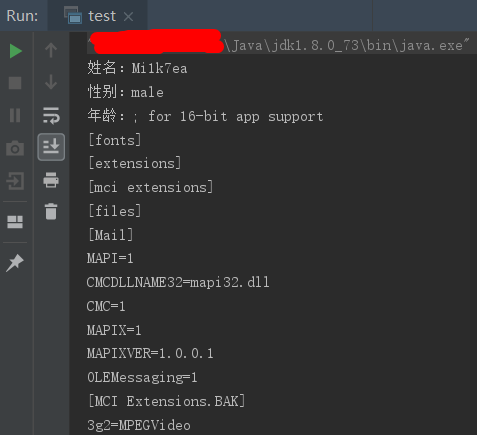477x435 pixels.
Task: Select the test run tab
Action: coord(97,16)
